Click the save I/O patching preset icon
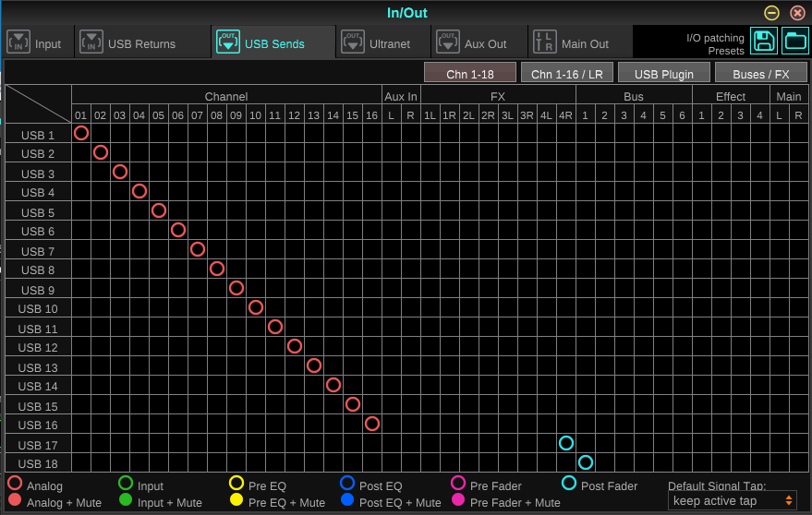 click(764, 41)
